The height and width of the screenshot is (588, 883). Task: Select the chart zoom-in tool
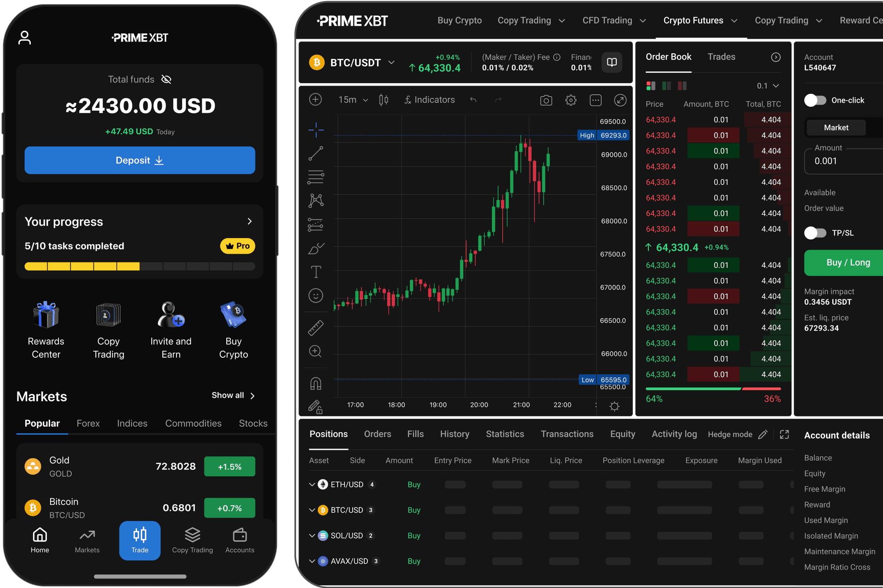315,351
